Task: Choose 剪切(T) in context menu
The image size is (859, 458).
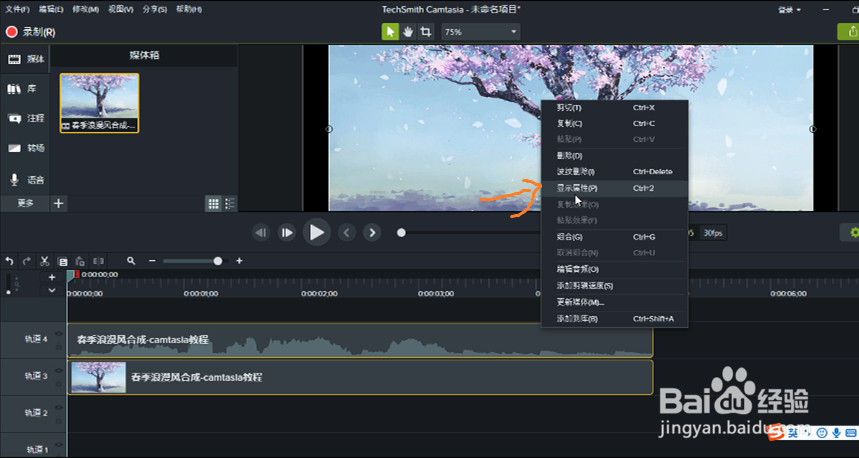Action: [614, 108]
